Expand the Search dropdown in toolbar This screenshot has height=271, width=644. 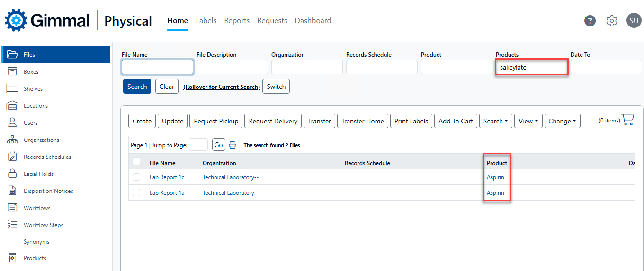coord(495,121)
